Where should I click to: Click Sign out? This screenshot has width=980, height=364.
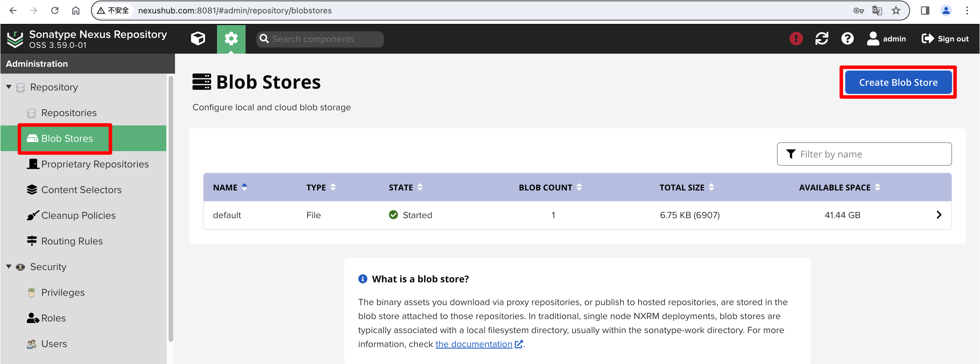click(x=945, y=38)
